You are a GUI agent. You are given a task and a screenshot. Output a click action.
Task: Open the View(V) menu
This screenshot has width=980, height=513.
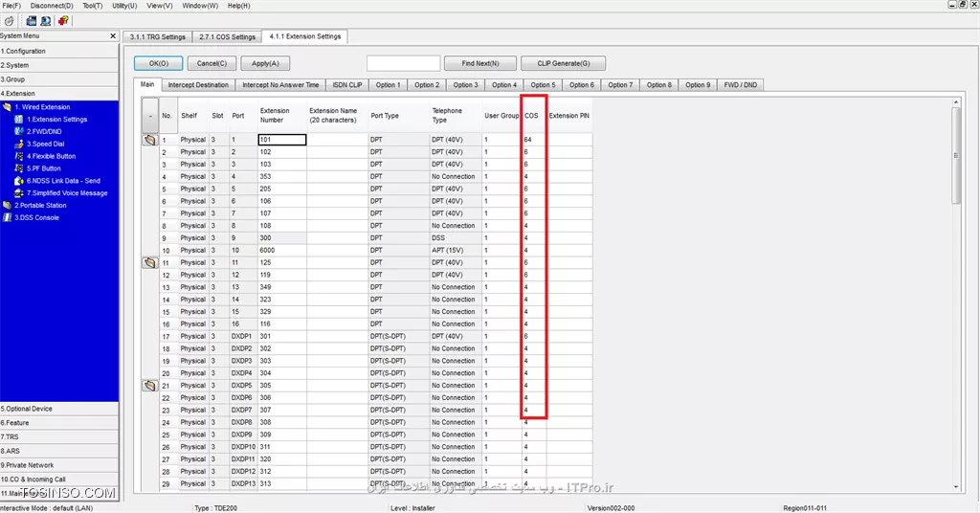[x=160, y=6]
